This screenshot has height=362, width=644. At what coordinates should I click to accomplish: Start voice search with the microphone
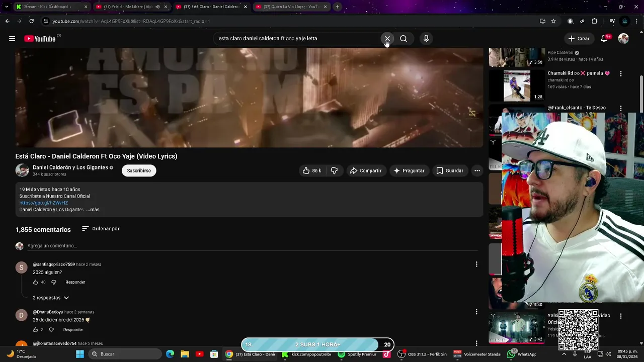click(426, 39)
